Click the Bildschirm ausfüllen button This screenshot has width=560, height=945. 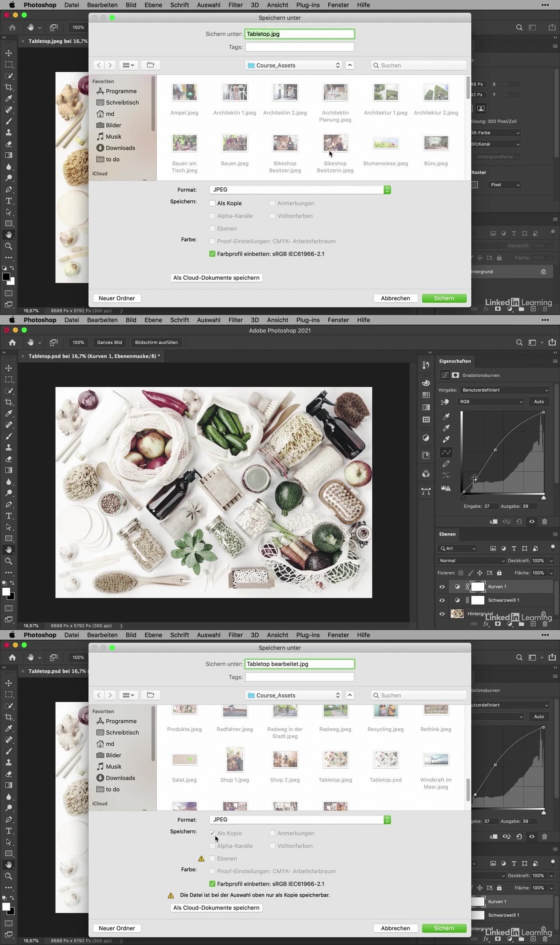(156, 343)
